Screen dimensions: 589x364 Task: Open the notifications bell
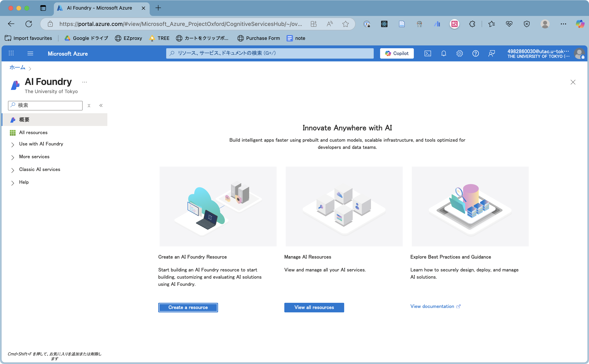pyautogui.click(x=444, y=53)
